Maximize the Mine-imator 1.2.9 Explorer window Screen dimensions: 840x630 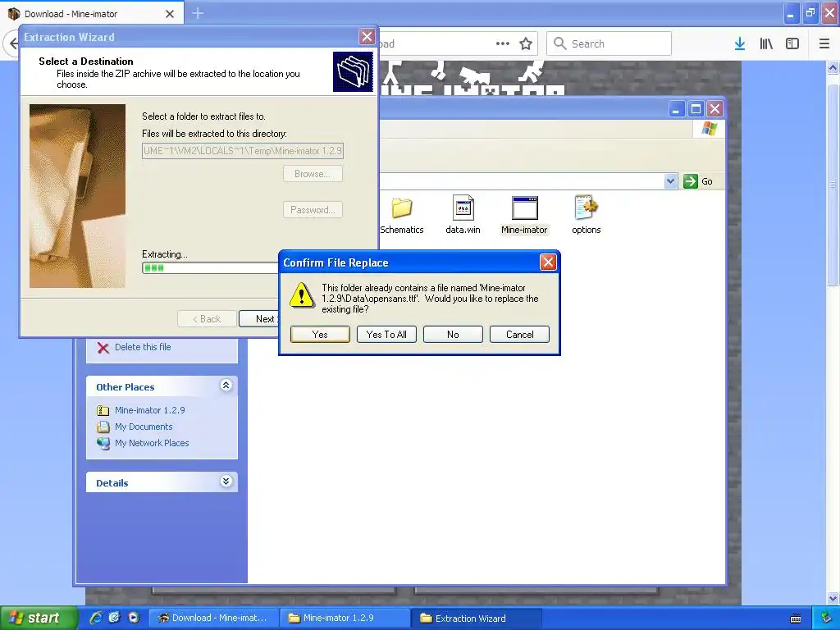[x=696, y=109]
